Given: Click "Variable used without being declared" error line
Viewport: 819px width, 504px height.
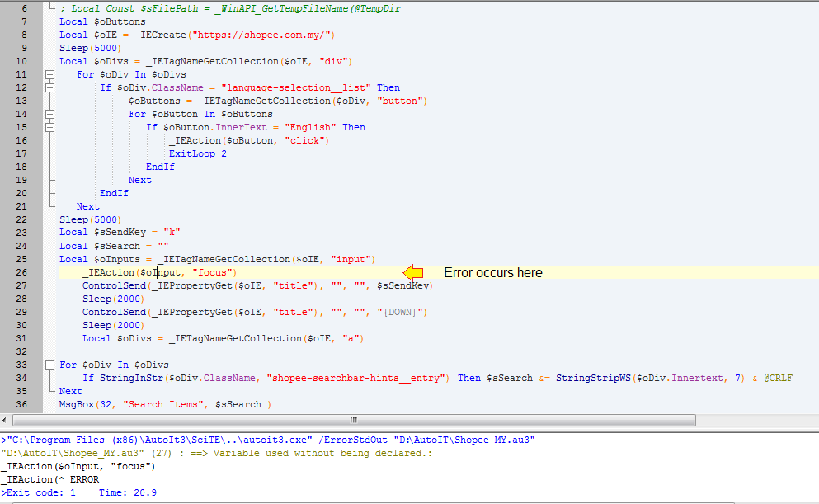Looking at the screenshot, I should [217, 454].
